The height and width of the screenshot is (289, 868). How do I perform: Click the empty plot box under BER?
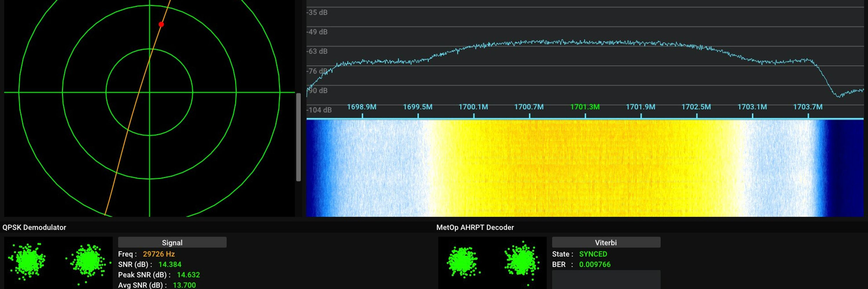point(606,279)
